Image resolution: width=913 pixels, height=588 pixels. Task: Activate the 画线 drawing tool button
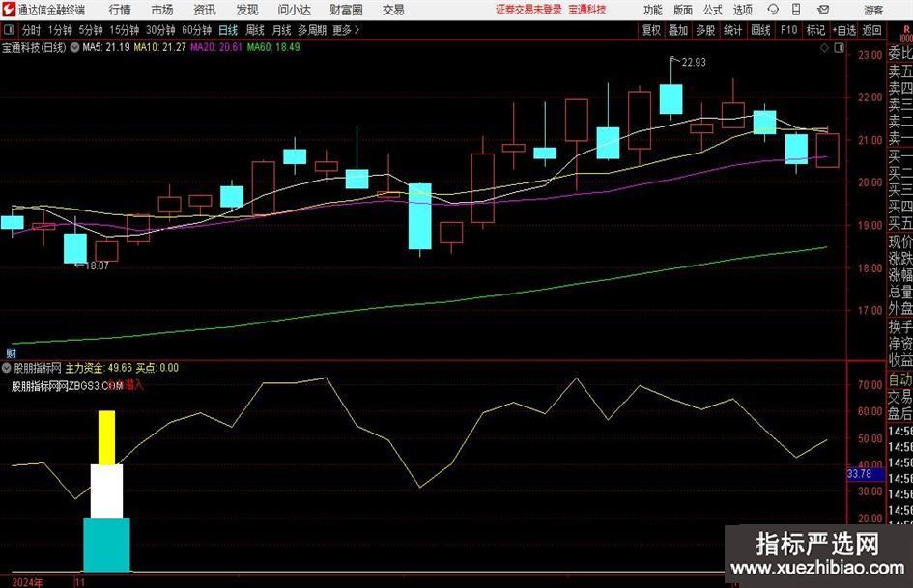(x=760, y=30)
